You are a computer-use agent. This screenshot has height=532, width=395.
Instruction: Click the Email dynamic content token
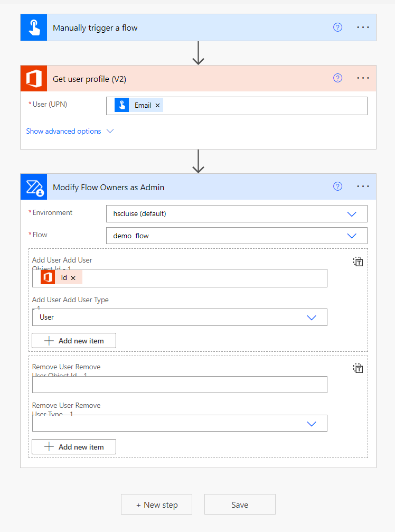pos(139,105)
